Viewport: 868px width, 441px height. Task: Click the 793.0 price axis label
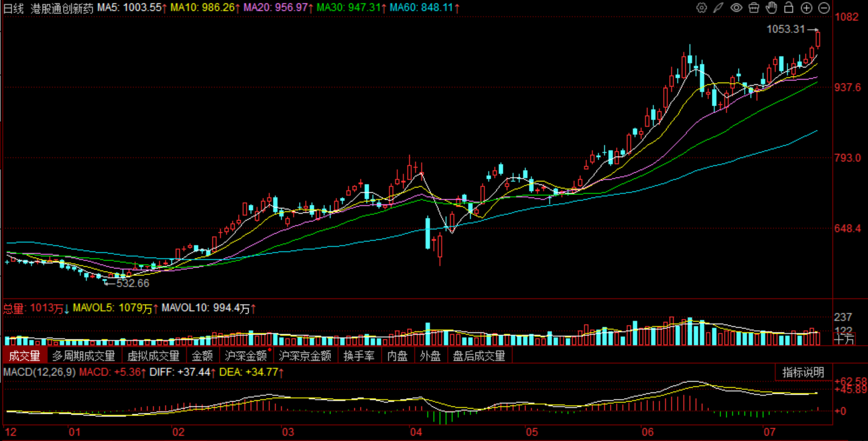[x=848, y=158]
